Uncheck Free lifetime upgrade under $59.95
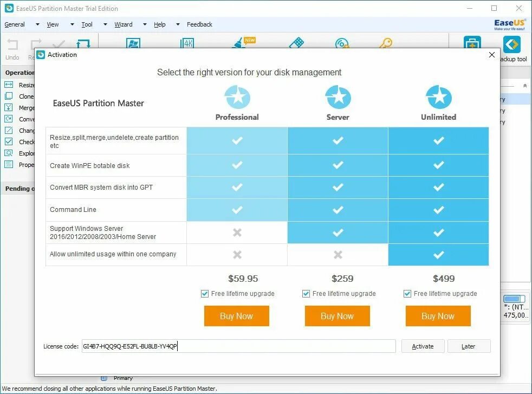The width and height of the screenshot is (532, 394). pos(205,294)
